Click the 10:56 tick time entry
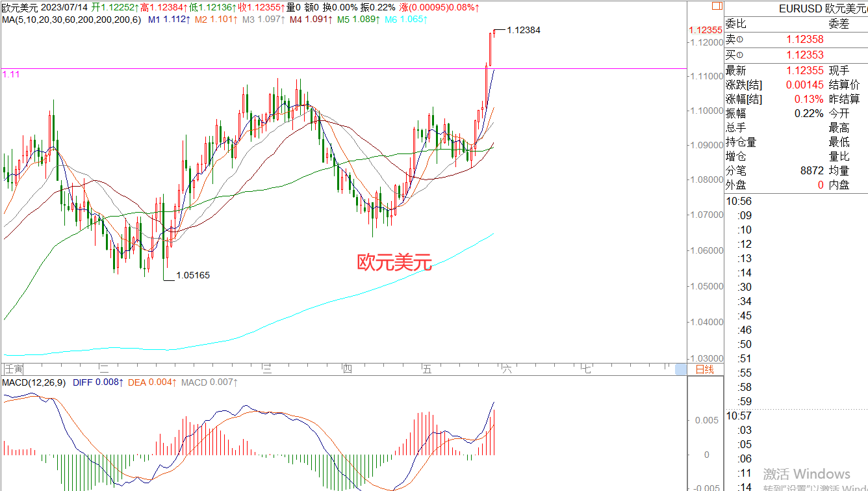Screen dimensions: 868x491 [x=739, y=201]
